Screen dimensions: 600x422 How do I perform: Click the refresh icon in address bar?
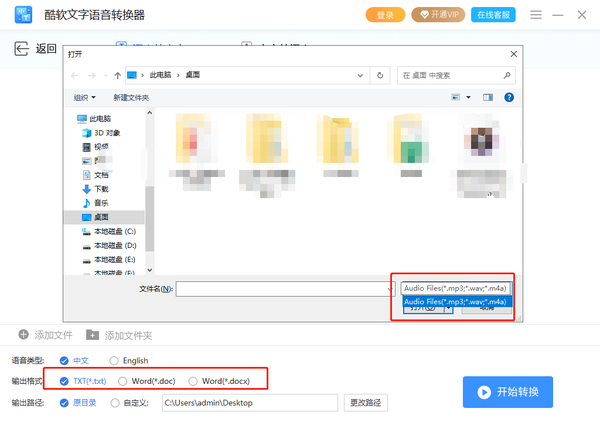point(379,74)
